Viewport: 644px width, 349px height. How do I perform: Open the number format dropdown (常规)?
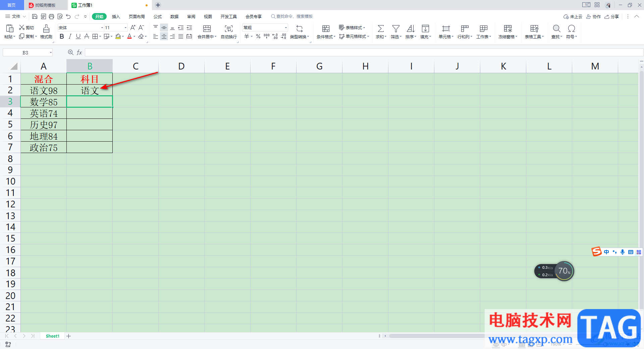(x=286, y=28)
